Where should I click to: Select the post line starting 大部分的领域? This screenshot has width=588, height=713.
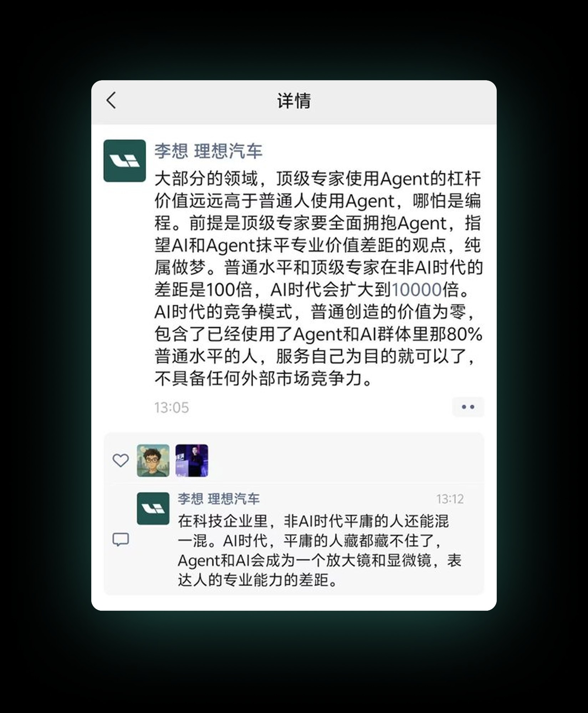(x=318, y=179)
